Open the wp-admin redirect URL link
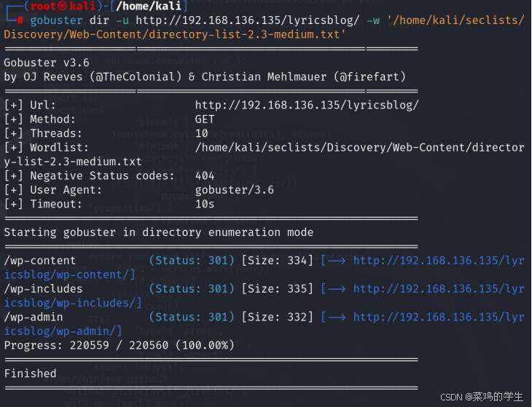Screen dimensions: 532x407 click(x=439, y=317)
